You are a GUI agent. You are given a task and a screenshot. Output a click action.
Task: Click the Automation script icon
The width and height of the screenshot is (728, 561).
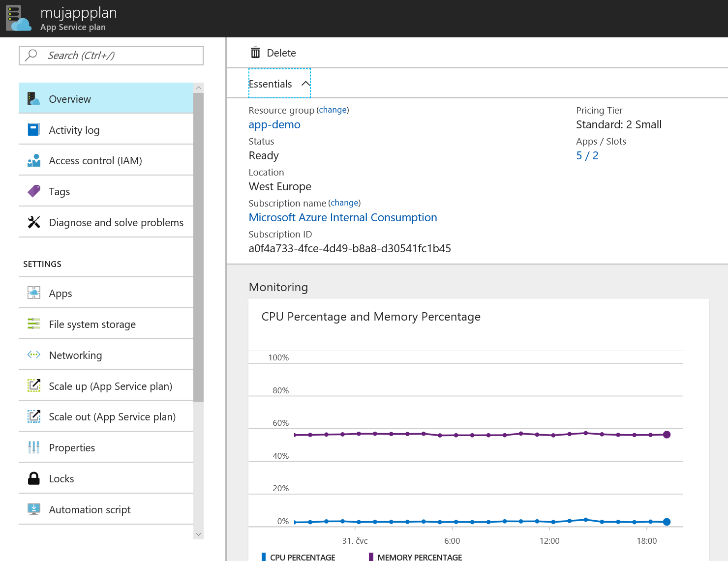point(33,509)
